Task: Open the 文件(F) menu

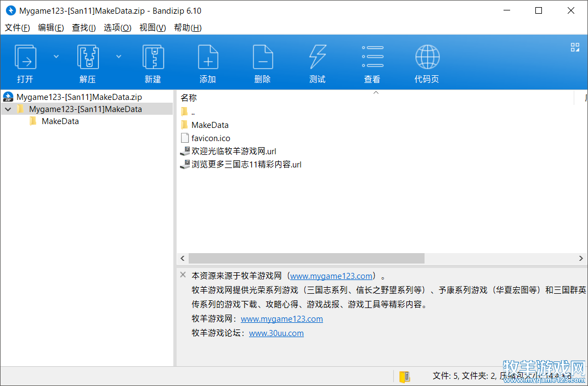Action: click(x=17, y=28)
